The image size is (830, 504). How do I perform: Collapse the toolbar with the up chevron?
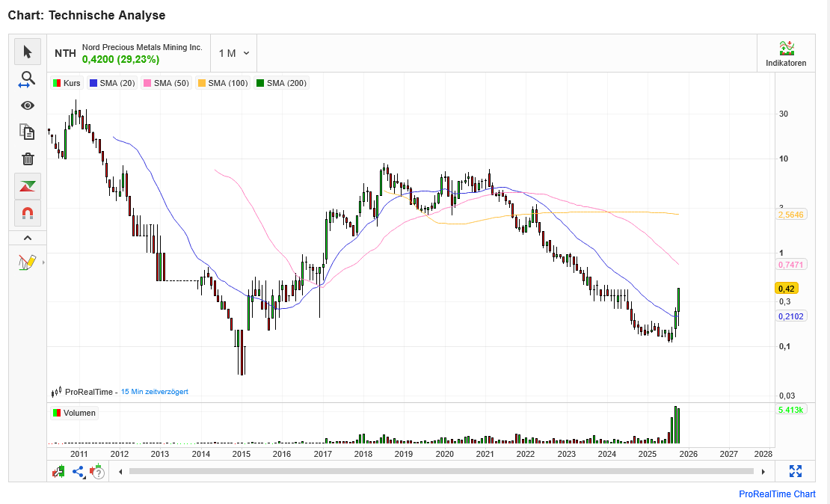coord(28,238)
